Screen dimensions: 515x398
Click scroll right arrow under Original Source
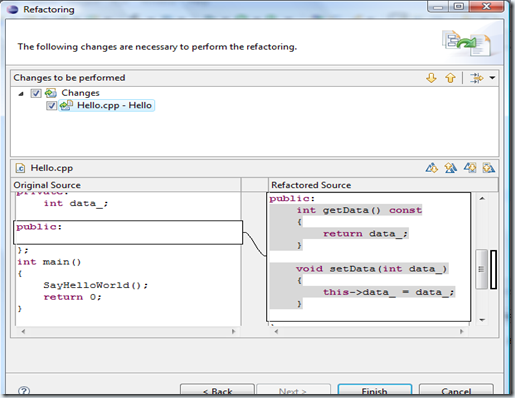click(233, 331)
